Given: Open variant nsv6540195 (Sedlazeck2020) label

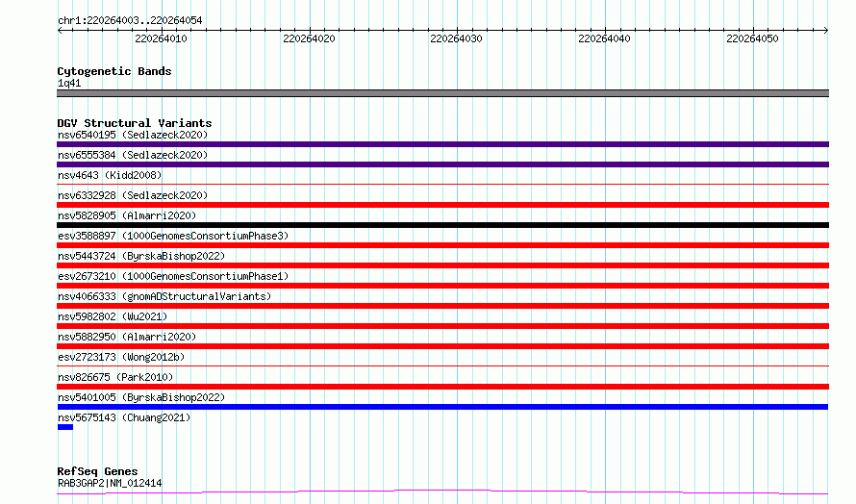Looking at the screenshot, I should 133,135.
